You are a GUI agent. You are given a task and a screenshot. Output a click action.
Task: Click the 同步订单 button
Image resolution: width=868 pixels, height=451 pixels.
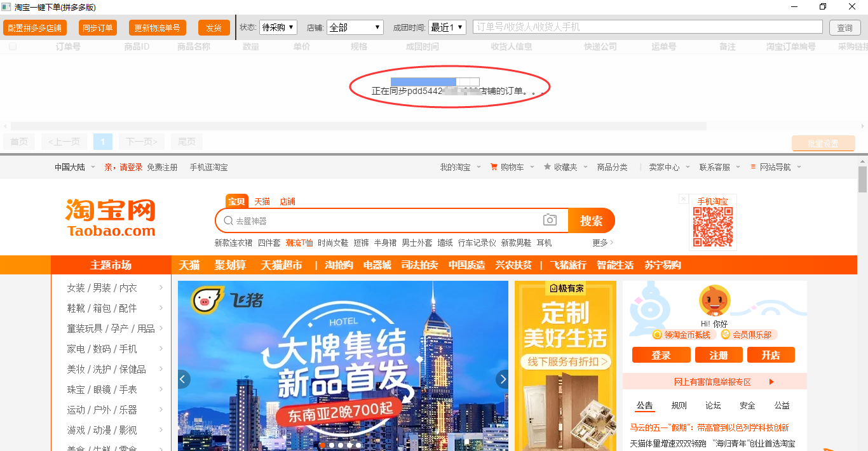tap(98, 28)
